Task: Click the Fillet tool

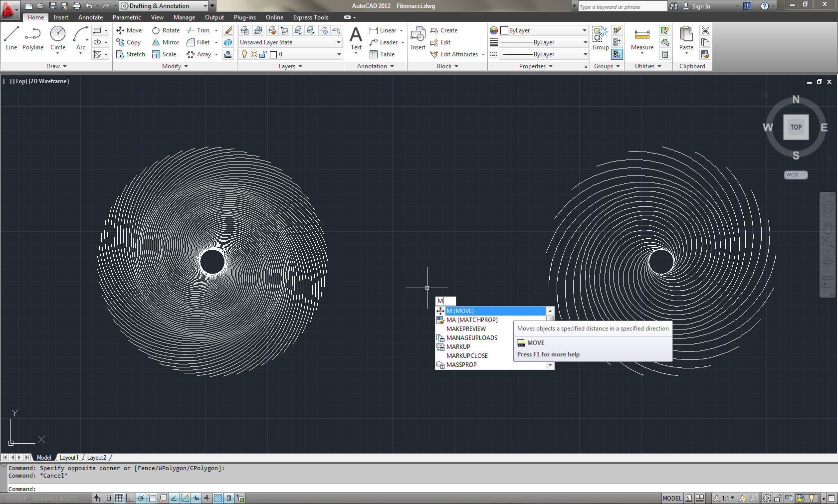Action: click(x=198, y=42)
